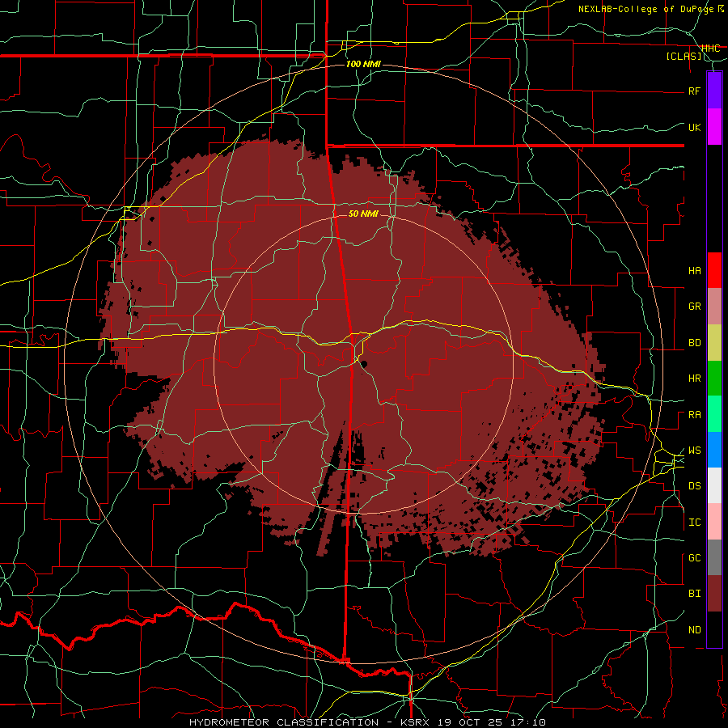Click the magenta UK color swatch
This screenshot has height=728, width=728.
tap(714, 127)
